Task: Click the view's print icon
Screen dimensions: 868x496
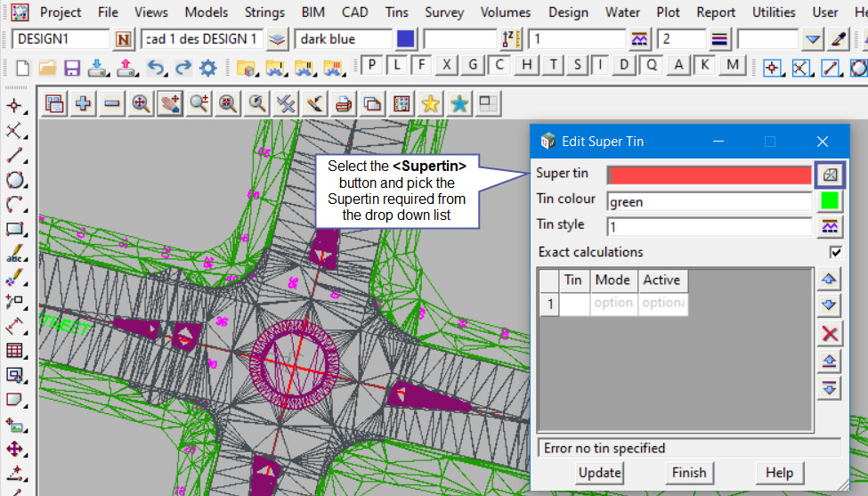Action: pos(344,103)
